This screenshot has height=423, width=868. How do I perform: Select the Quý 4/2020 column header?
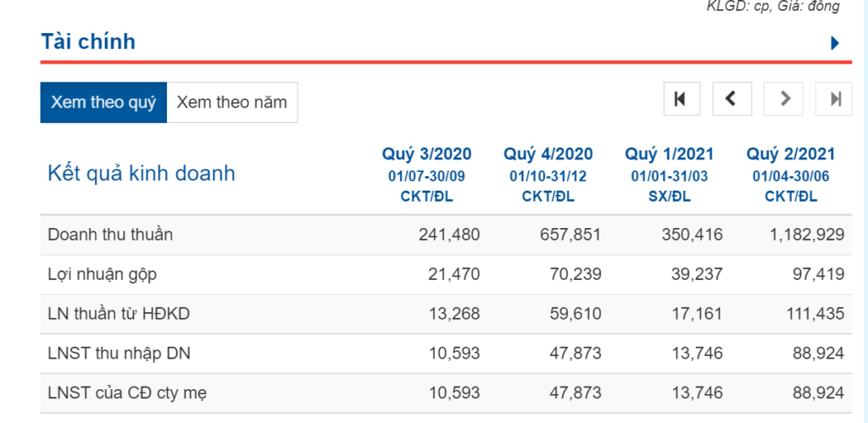click(x=548, y=154)
